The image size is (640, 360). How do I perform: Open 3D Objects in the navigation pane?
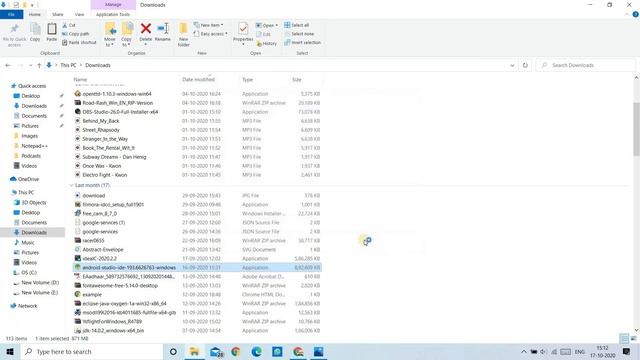click(33, 202)
